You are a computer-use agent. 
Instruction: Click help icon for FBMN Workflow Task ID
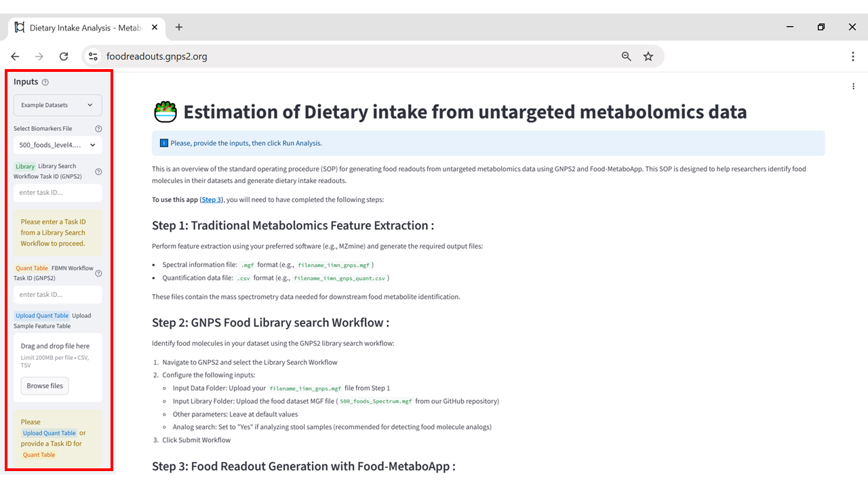click(x=98, y=274)
